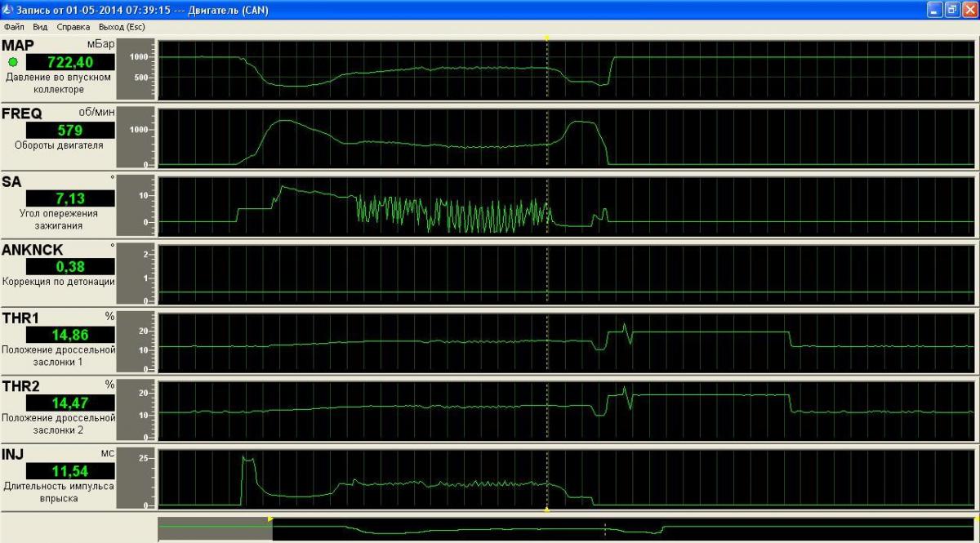Click the description Угол опережения зажигания
This screenshot has height=543, width=980.
[x=59, y=219]
